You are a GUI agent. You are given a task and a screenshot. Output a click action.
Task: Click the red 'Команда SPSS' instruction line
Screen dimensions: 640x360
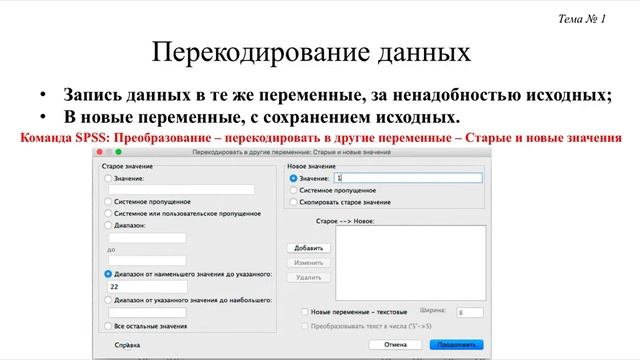pos(321,138)
